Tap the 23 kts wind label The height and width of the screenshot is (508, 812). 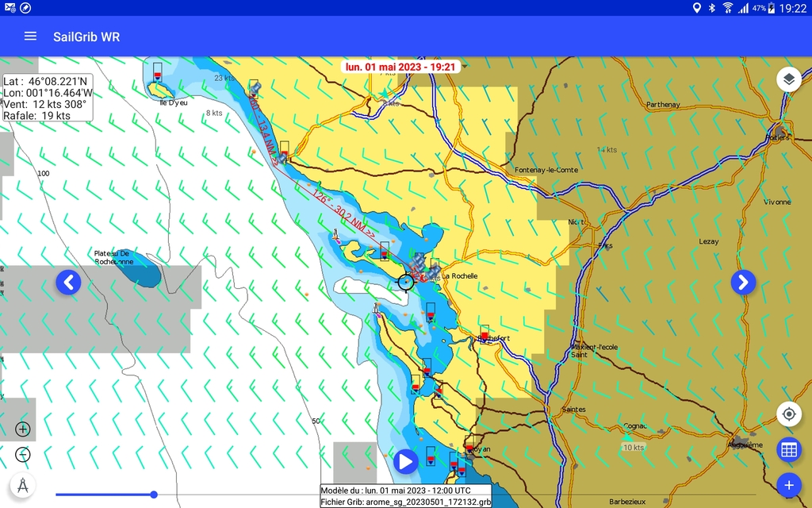(x=224, y=78)
